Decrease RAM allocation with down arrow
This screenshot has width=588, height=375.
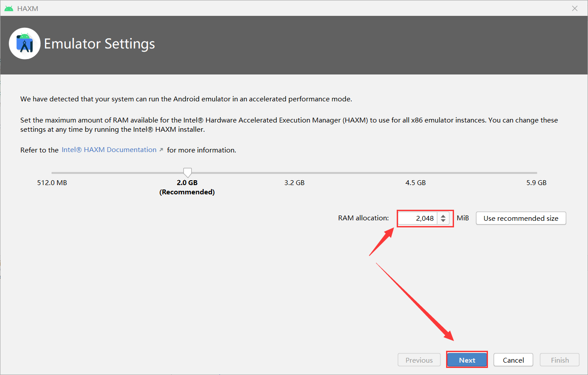click(x=443, y=221)
